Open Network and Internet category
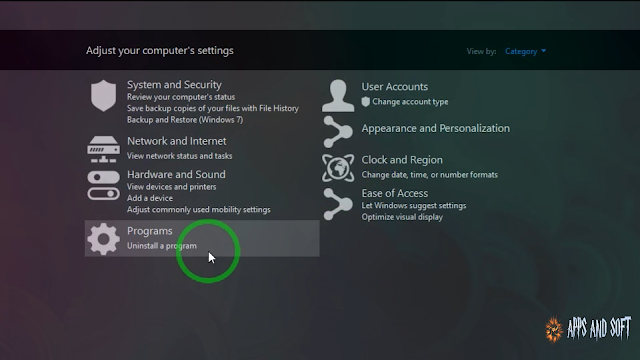 click(x=176, y=141)
